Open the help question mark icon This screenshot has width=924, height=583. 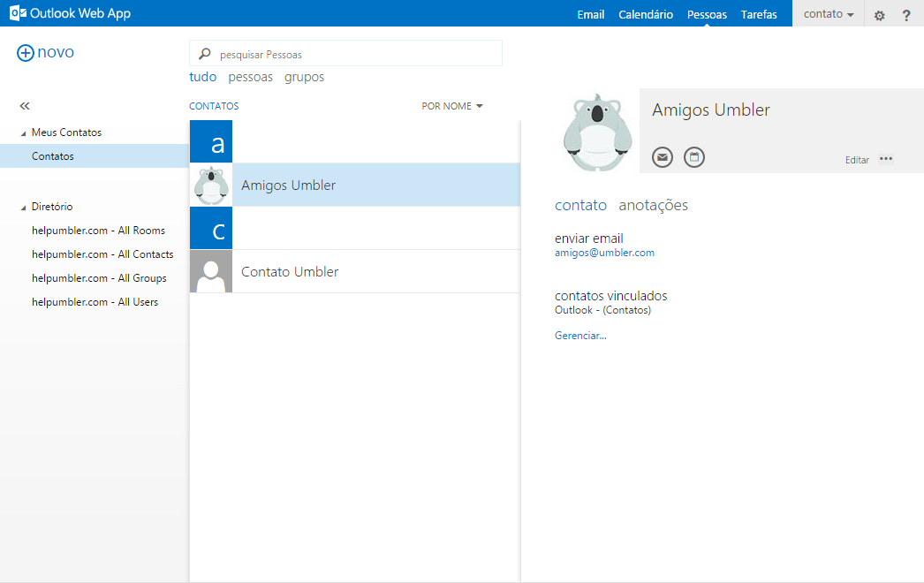(x=905, y=15)
